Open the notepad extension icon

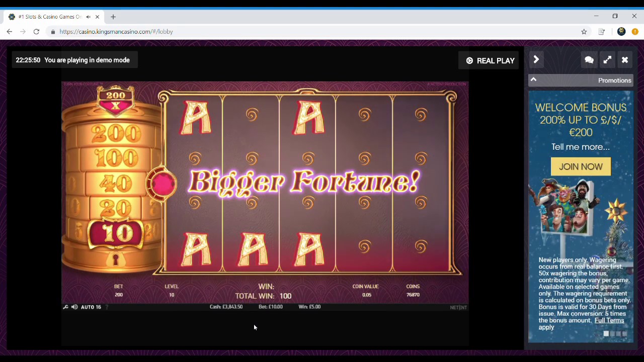[602, 32]
